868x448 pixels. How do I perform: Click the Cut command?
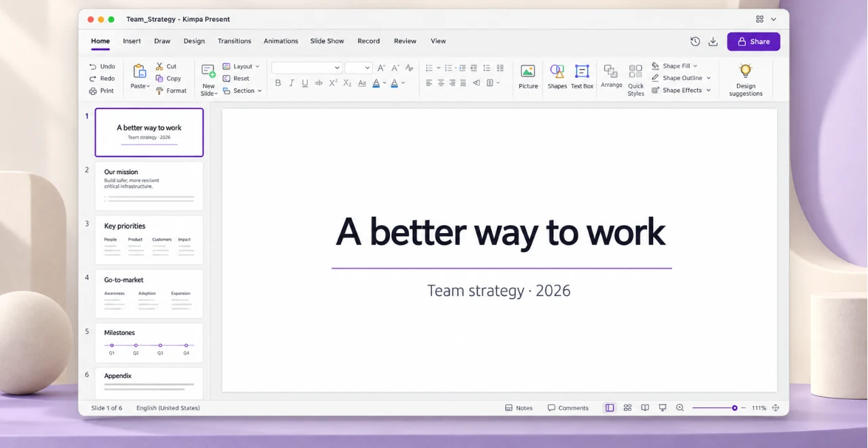[166, 66]
